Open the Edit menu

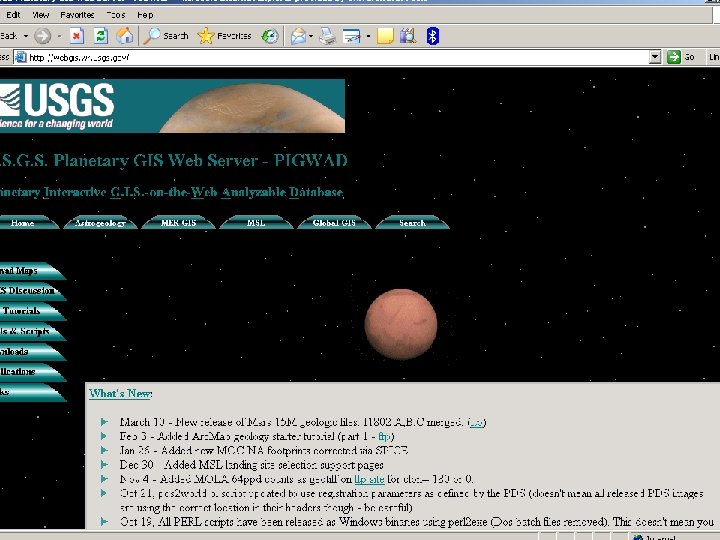(x=13, y=15)
